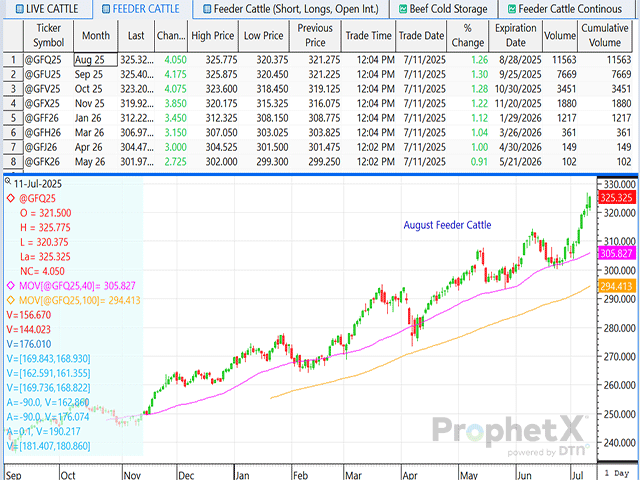Click the @GFU25 ticker cell

tap(49, 75)
